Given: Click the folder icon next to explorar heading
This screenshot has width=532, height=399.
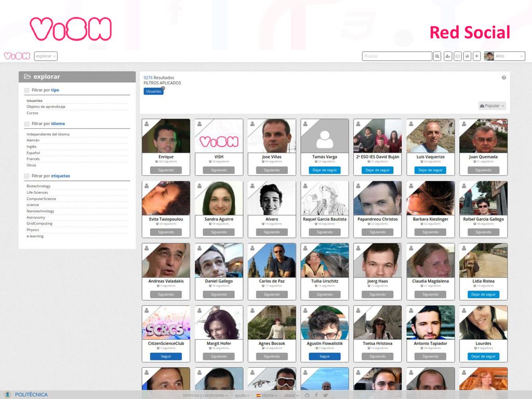Looking at the screenshot, I should point(27,77).
